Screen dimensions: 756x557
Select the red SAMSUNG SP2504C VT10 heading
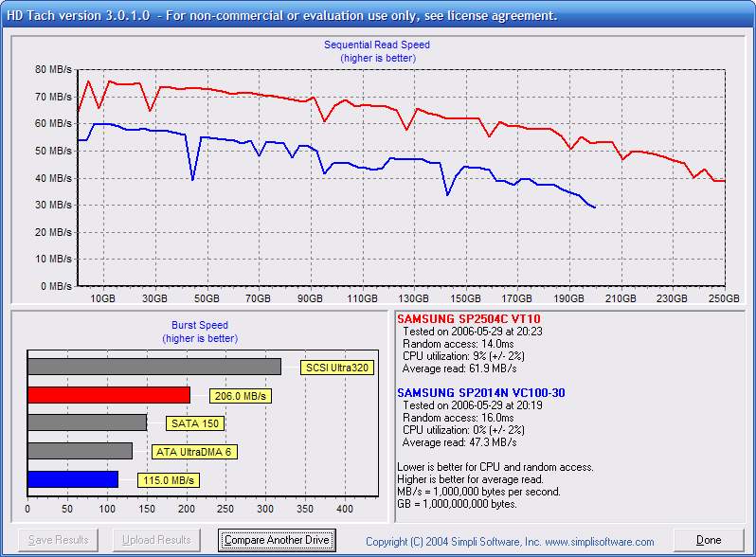(469, 319)
